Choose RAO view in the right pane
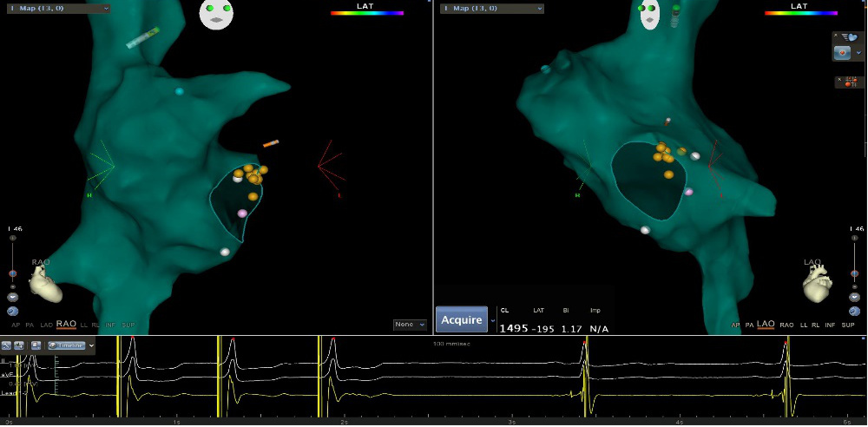868x427 pixels. pyautogui.click(x=786, y=325)
